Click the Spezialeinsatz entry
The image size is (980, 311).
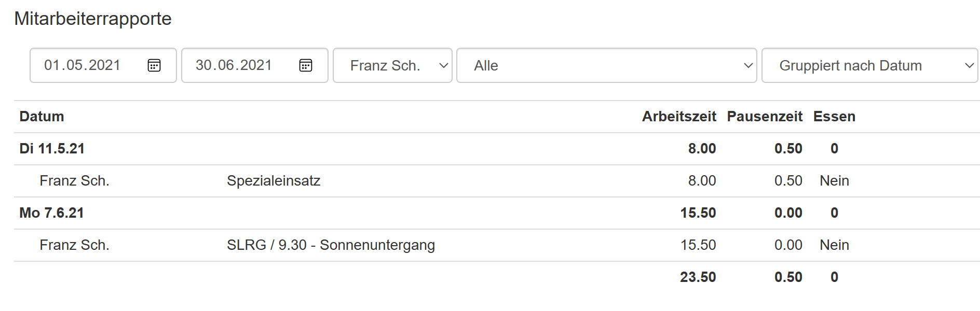[x=274, y=181]
